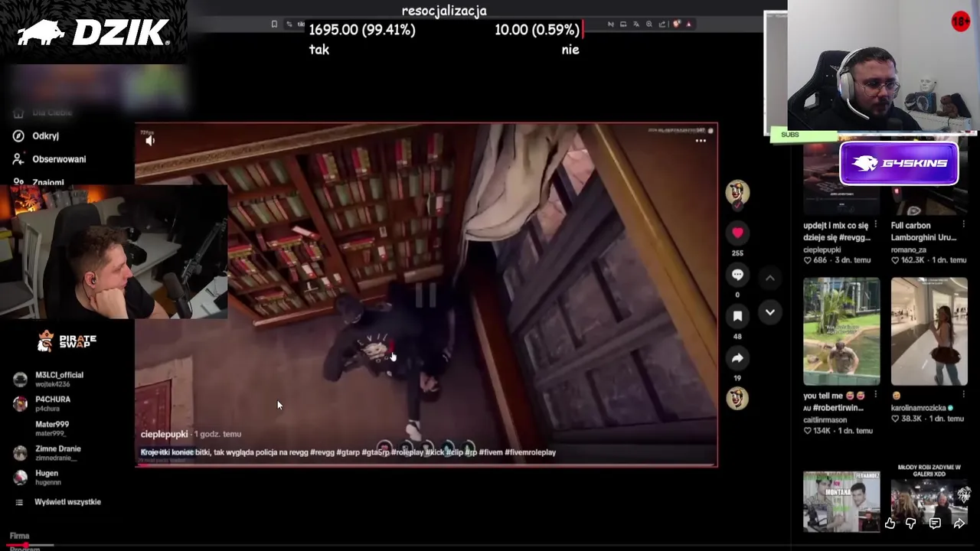
Task: Open options for the 'updejt i mix' card
Action: [876, 226]
